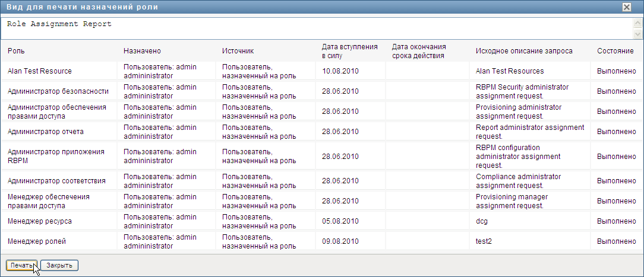Select the Дата окончания срока действия header
The width and height of the screenshot is (644, 277).
point(419,51)
